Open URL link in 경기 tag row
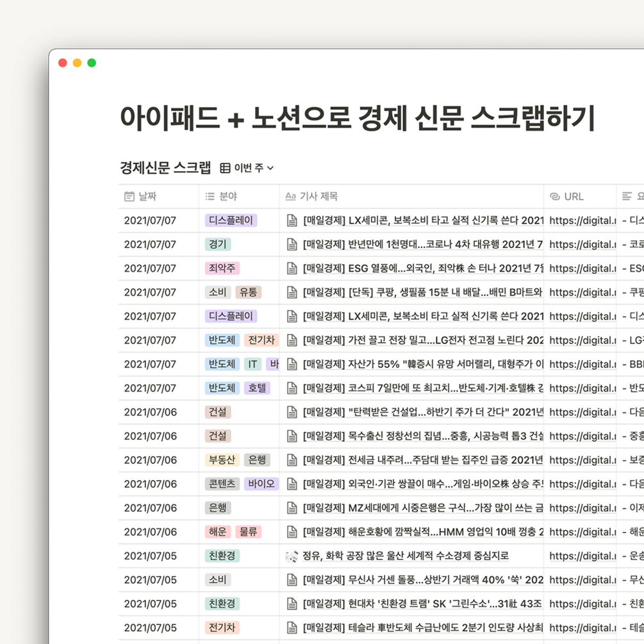Viewport: 644px width, 644px height. coord(582,244)
